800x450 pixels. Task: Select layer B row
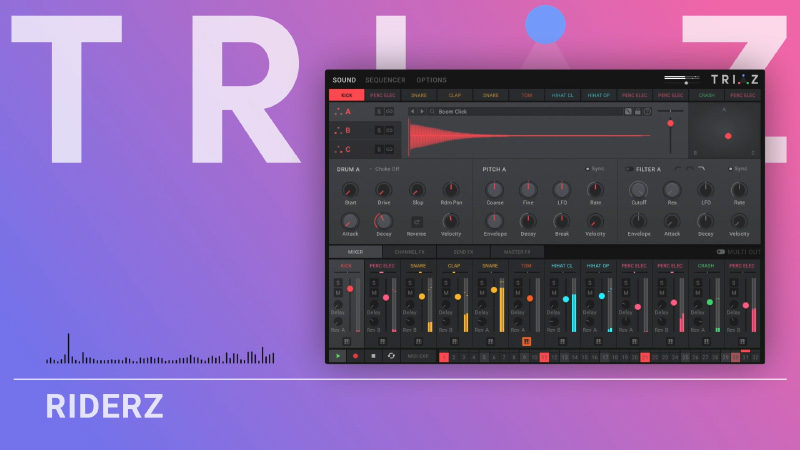365,131
